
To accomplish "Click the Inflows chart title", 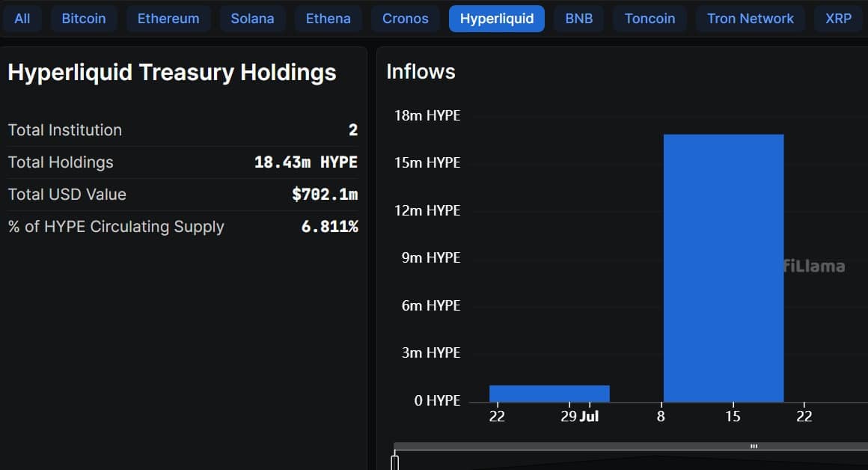I will click(x=421, y=72).
